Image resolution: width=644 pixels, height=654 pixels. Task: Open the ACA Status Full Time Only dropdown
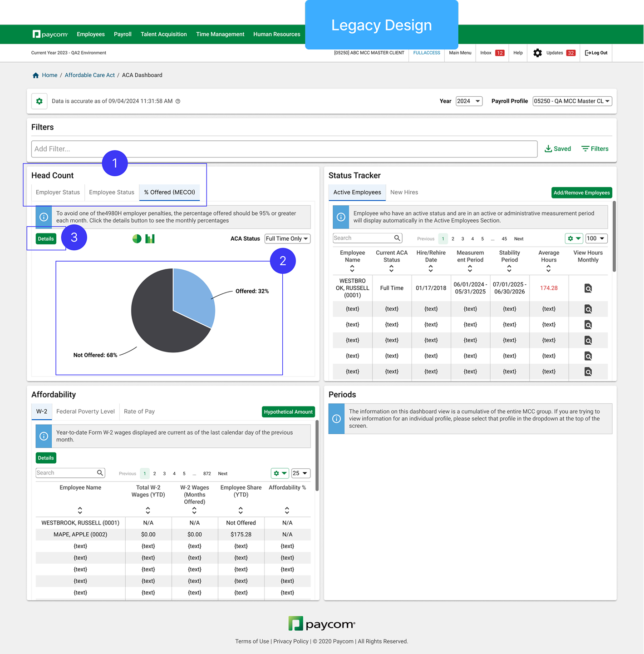pyautogui.click(x=287, y=239)
